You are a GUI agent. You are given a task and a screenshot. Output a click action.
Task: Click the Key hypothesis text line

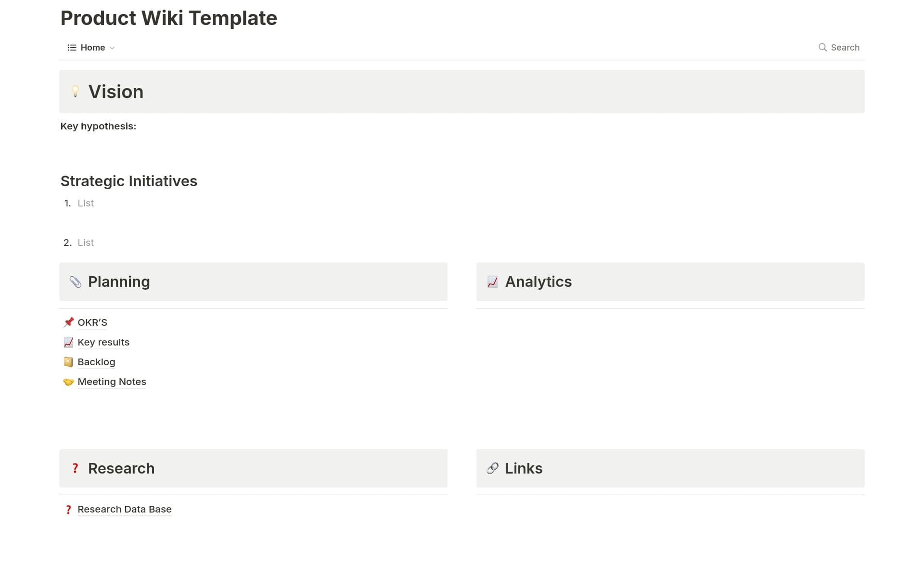click(98, 126)
